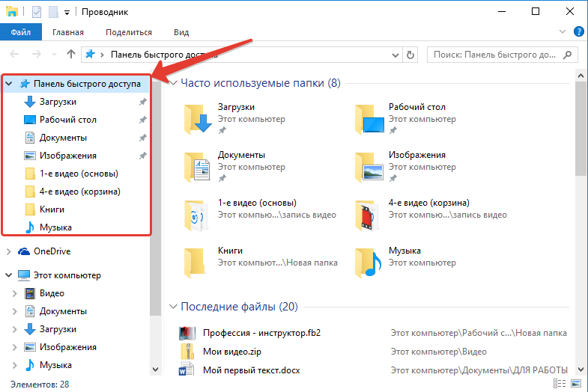Expand Документы under Этот компьютер
Screen dimensions: 588x392
click(x=14, y=311)
